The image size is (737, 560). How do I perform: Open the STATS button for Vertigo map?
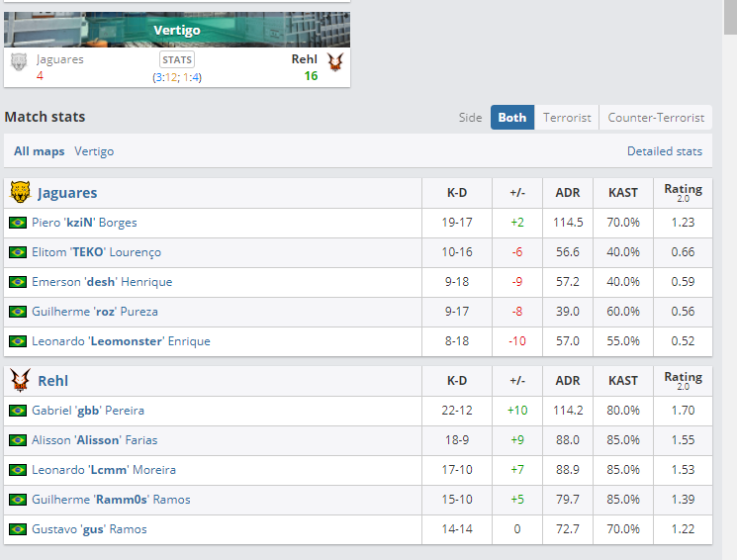177,59
